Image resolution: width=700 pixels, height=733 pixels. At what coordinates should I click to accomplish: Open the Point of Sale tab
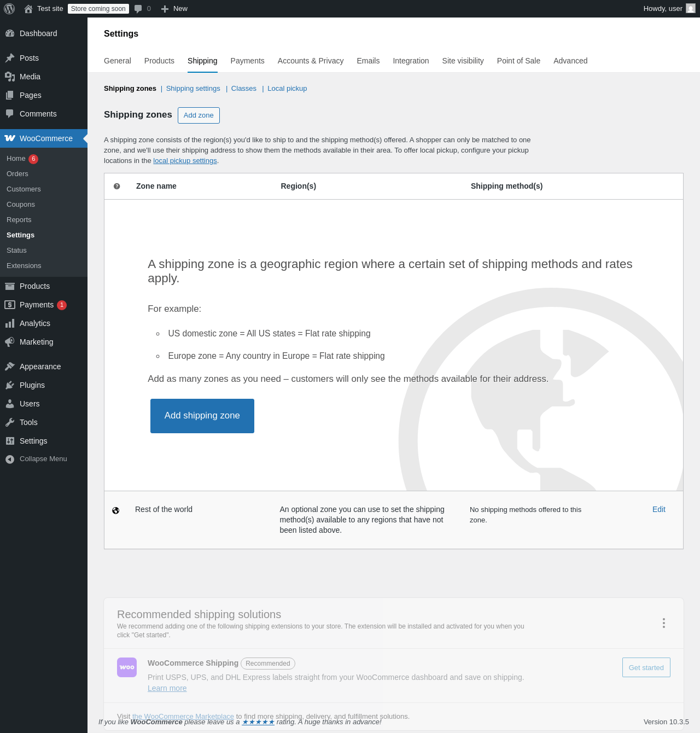518,61
